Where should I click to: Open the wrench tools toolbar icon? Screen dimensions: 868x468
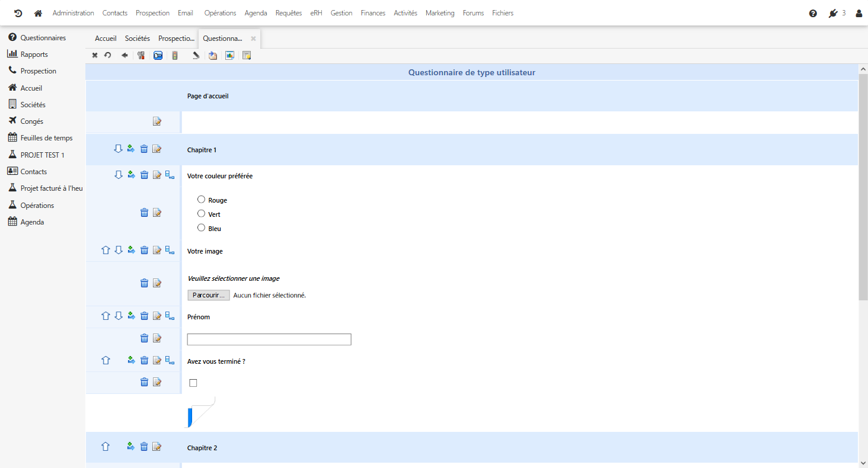coord(141,55)
